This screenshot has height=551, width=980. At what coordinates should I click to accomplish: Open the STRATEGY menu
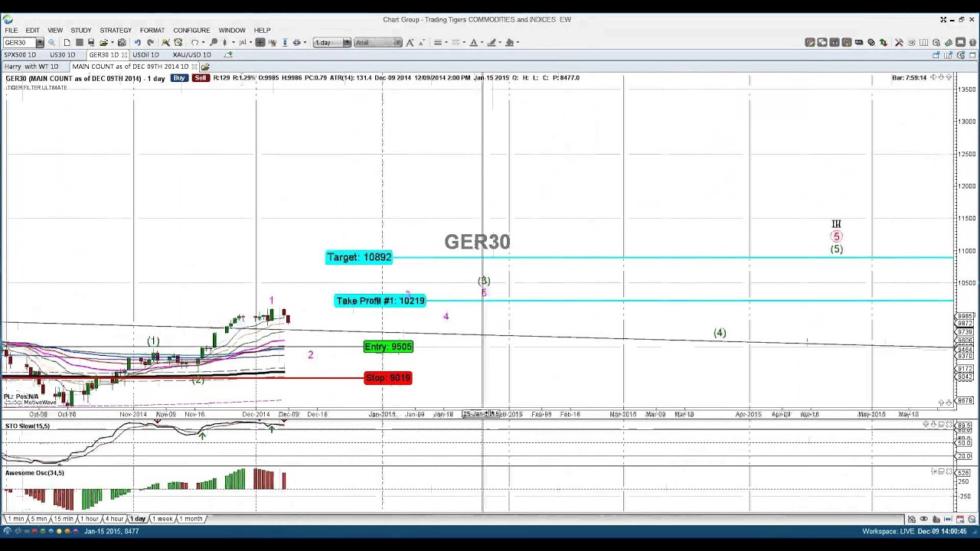pyautogui.click(x=116, y=31)
